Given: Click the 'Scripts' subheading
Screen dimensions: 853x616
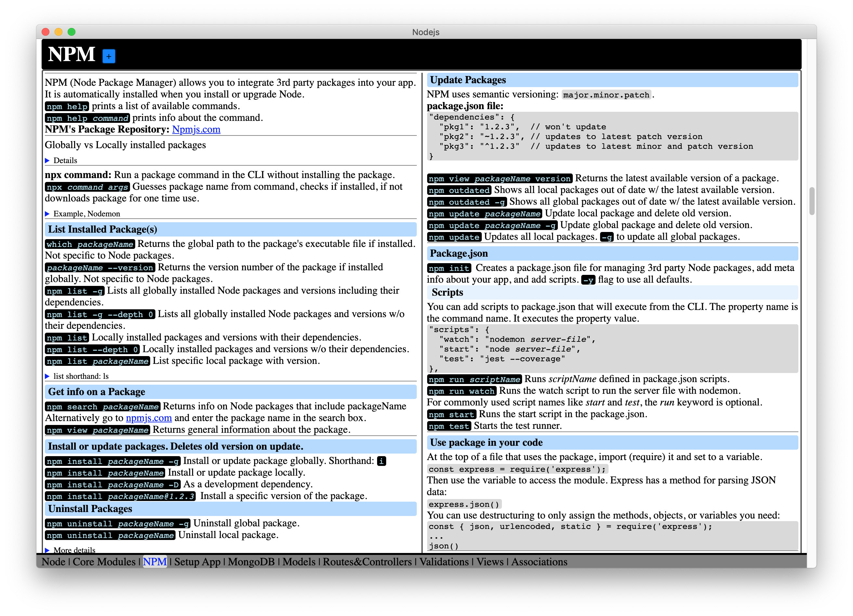Looking at the screenshot, I should click(612, 292).
